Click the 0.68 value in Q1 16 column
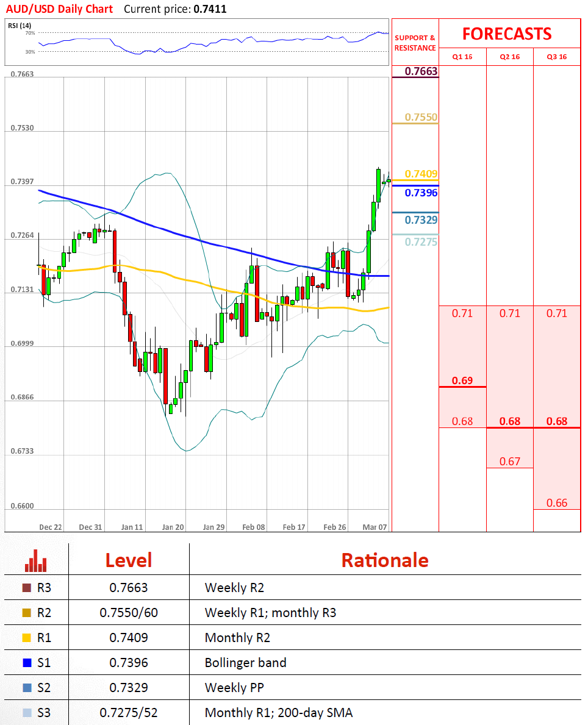This screenshot has height=725, width=588. tap(462, 421)
